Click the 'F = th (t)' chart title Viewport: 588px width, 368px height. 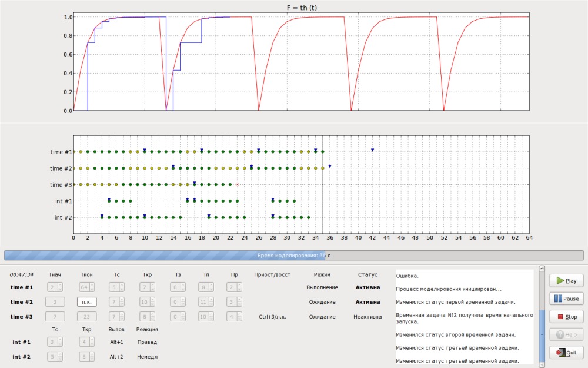click(302, 8)
